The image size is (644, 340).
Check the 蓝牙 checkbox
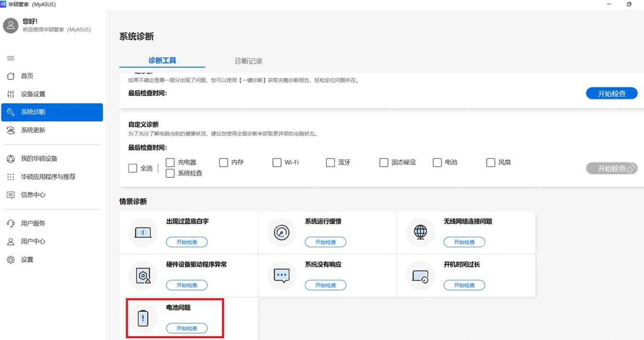(x=330, y=163)
